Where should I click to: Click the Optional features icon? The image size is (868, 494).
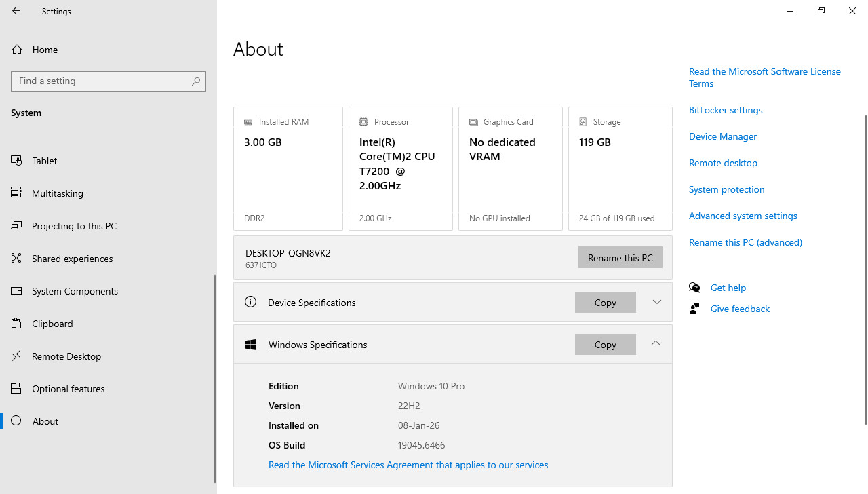pyautogui.click(x=17, y=389)
